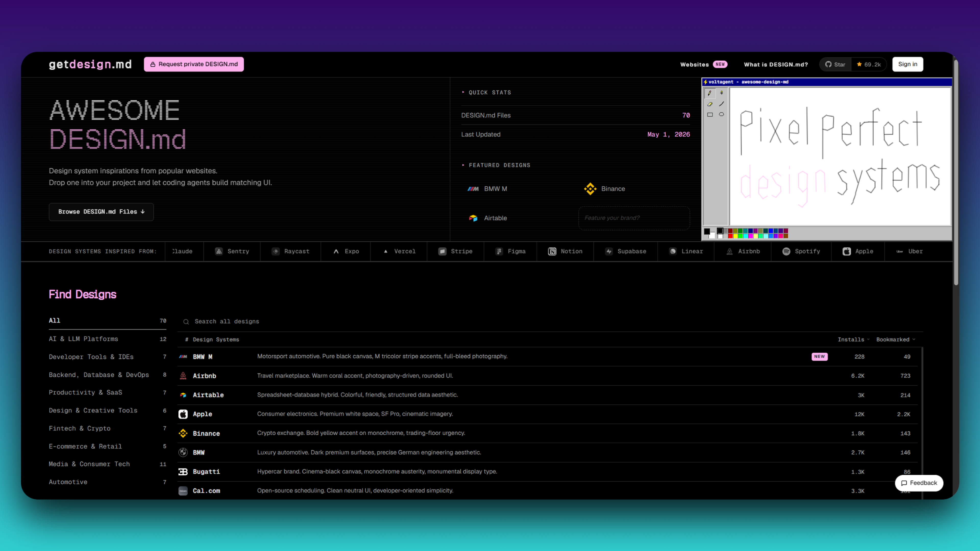Open the Feedback button

pos(919,483)
